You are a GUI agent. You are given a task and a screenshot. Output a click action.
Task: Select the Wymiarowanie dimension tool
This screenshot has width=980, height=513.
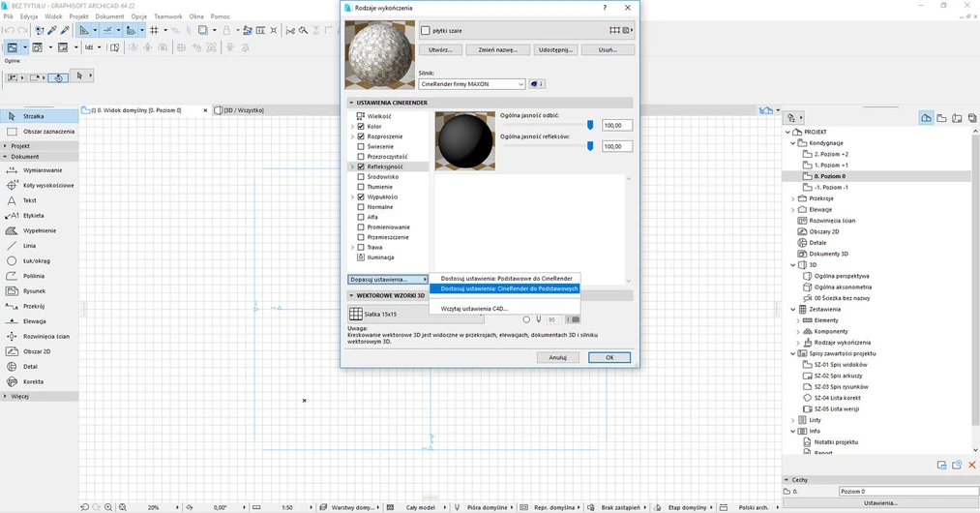tap(39, 170)
